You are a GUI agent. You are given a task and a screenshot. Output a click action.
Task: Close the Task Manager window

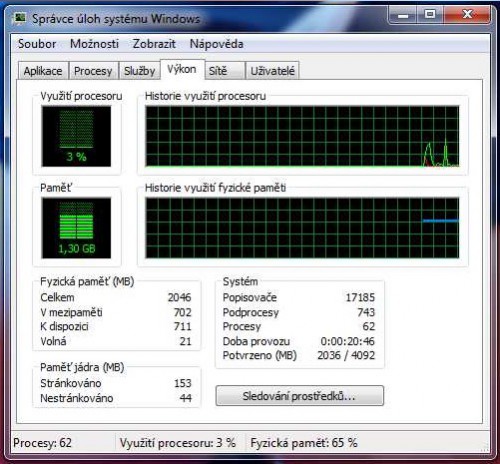pyautogui.click(x=467, y=15)
